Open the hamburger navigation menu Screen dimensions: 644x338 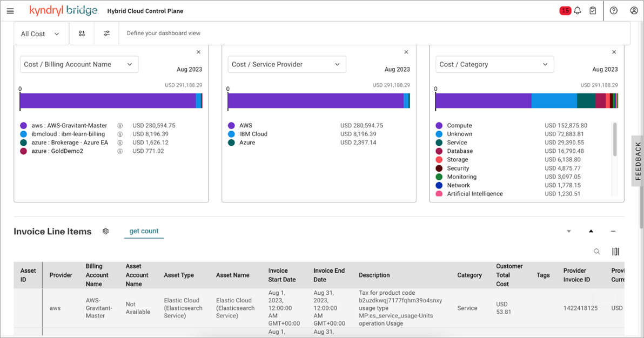click(10, 11)
